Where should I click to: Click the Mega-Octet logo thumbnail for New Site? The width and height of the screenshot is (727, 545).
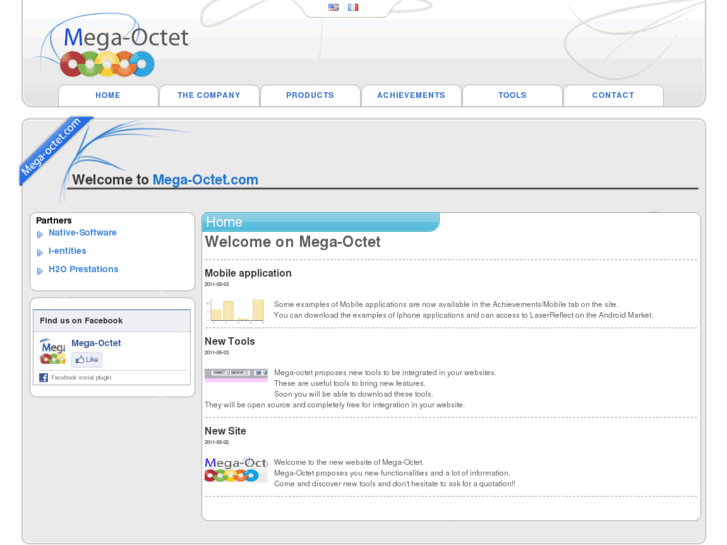click(x=236, y=469)
